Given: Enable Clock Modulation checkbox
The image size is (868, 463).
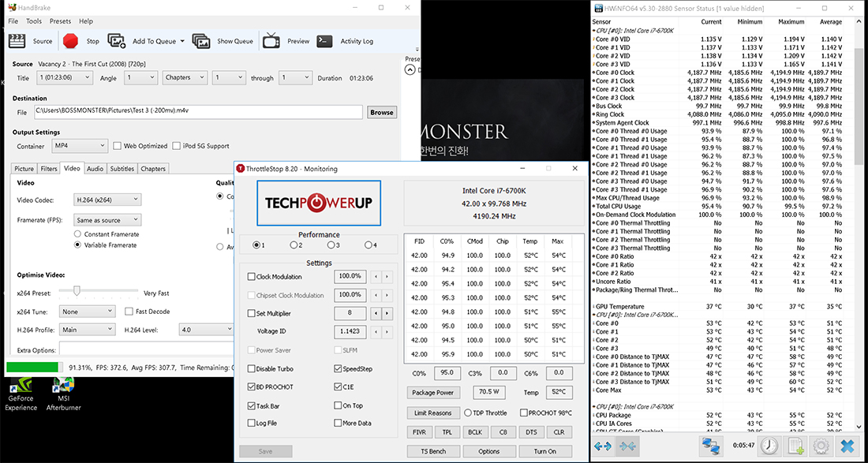Looking at the screenshot, I should click(x=252, y=277).
